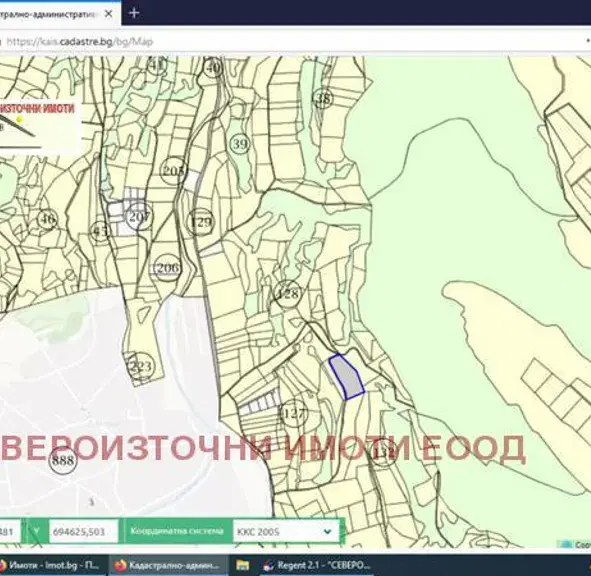
Task: Click district label 205 on the map
Action: point(174,171)
